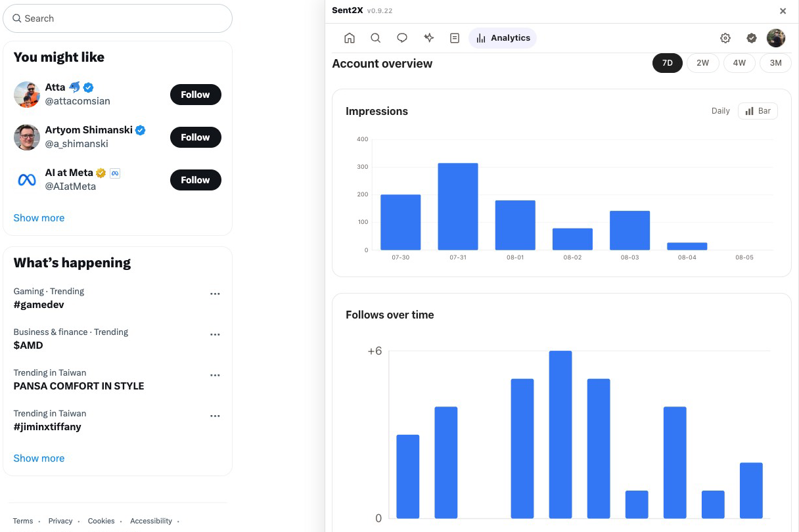The image size is (799, 532).
Task: Click the @a_shimanski handle
Action: (x=76, y=144)
